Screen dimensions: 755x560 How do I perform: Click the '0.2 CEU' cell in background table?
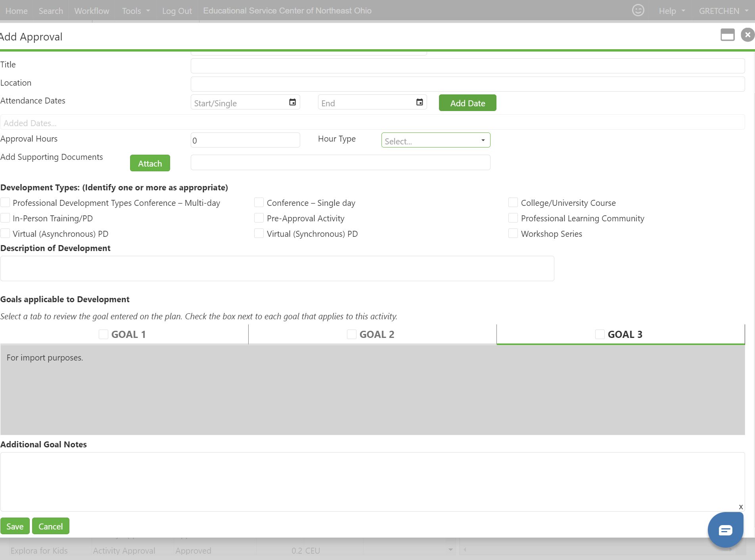tap(306, 550)
